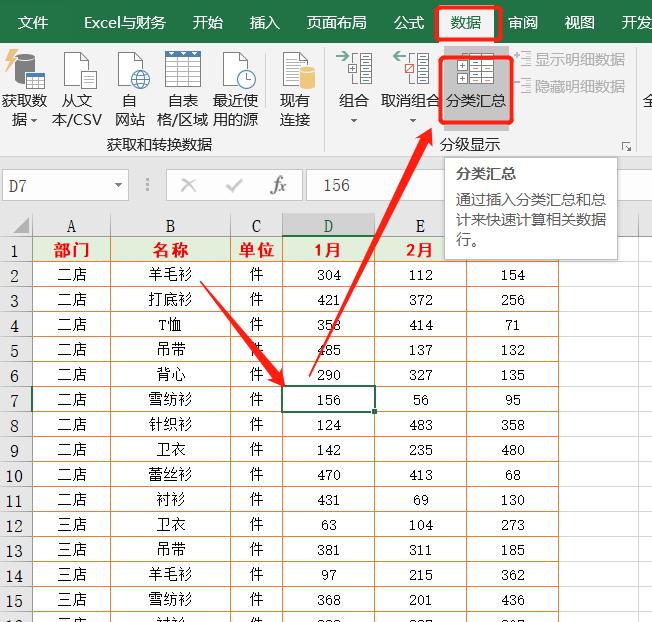
Task: Click cell containing T恤
Action: point(170,324)
